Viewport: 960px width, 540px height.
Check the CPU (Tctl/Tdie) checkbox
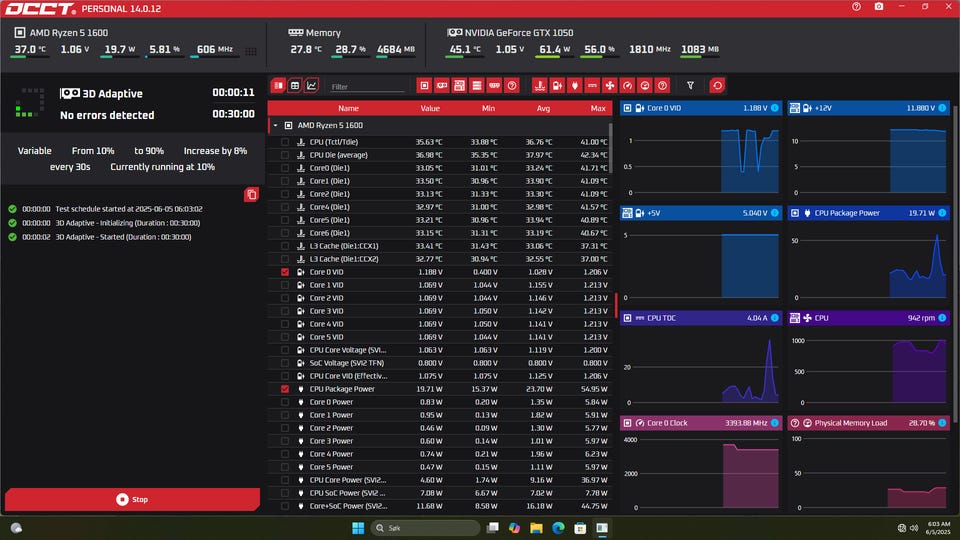click(285, 142)
